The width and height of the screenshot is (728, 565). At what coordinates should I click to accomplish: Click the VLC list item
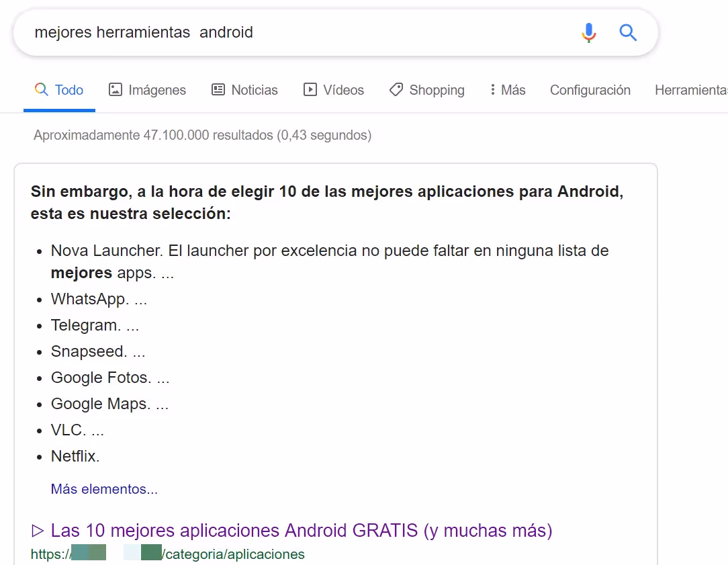click(x=77, y=430)
